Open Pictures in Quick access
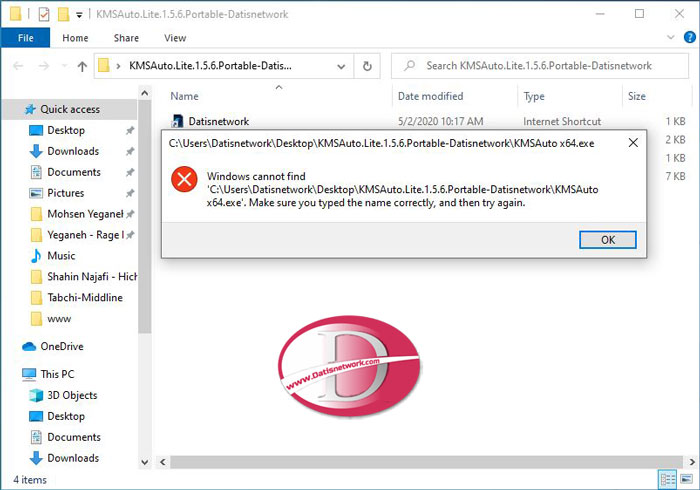The image size is (700, 490). coord(66,193)
